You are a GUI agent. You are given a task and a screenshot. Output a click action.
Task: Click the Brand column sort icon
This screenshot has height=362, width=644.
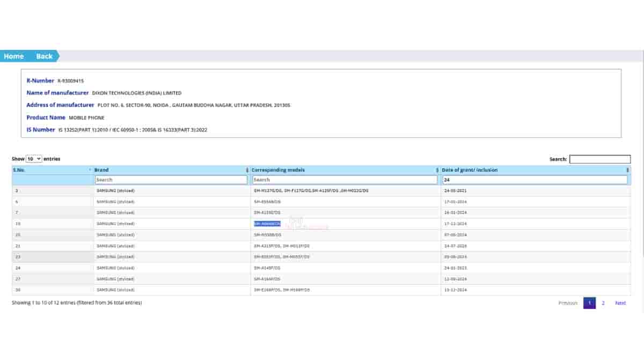point(247,170)
